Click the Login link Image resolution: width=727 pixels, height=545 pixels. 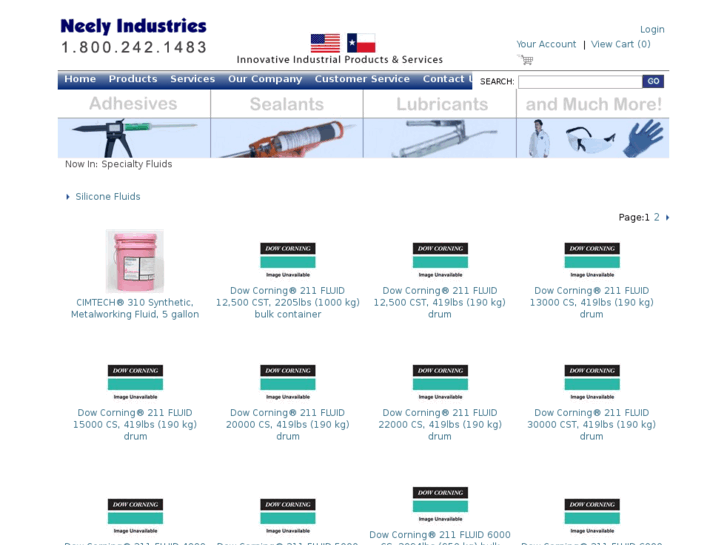652,30
